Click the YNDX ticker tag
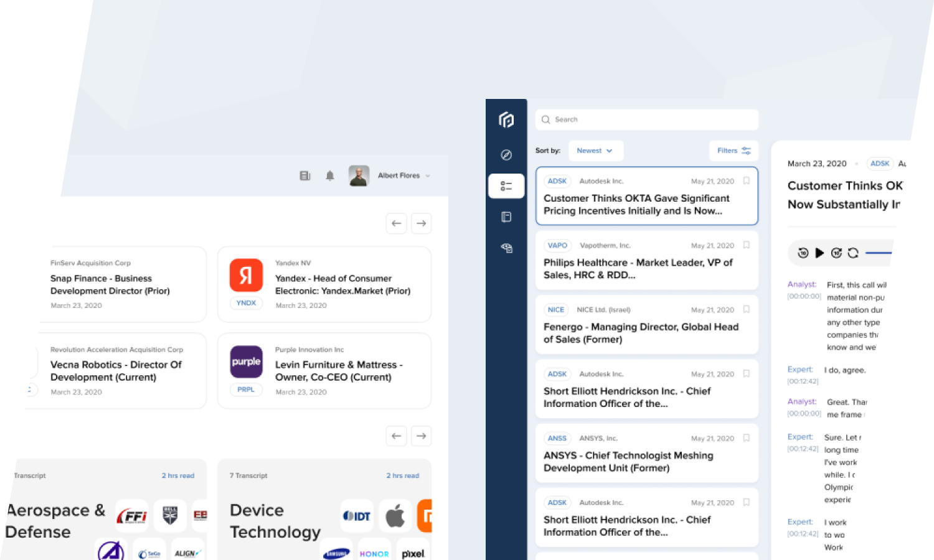The height and width of the screenshot is (560, 934). point(247,303)
